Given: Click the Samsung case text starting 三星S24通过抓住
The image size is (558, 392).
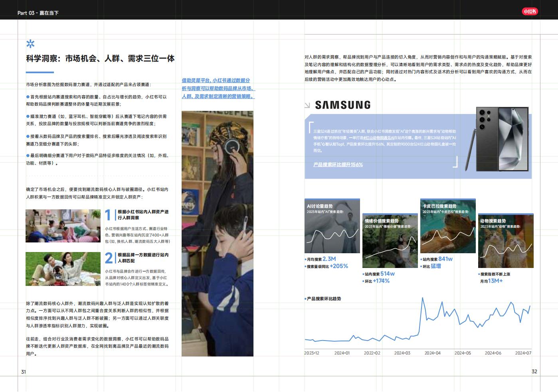Looking at the screenshot, I should tap(385, 141).
